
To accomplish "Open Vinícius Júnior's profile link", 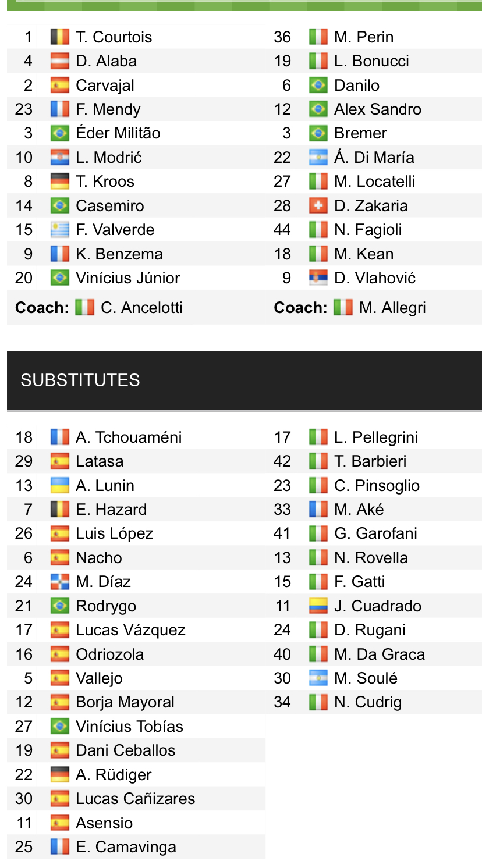I will click(127, 278).
